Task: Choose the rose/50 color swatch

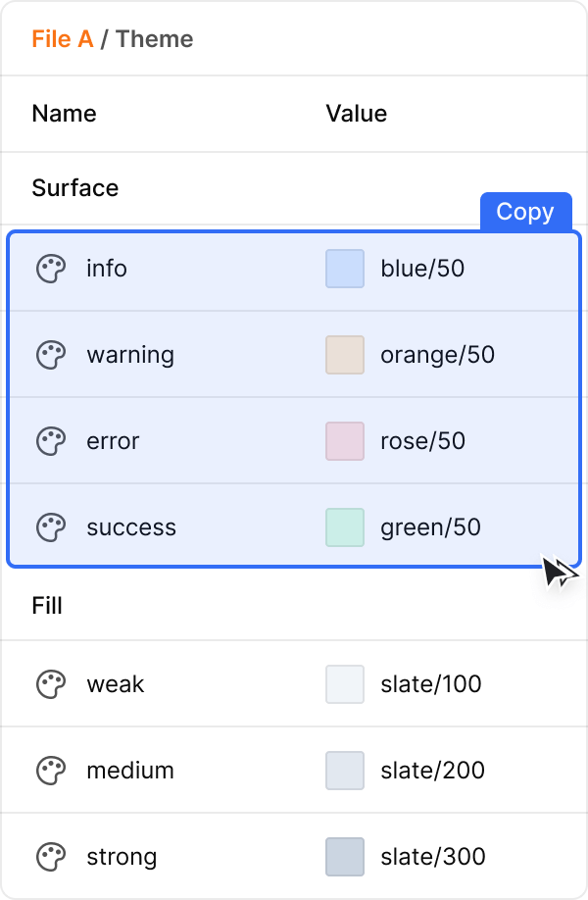Action: pos(345,441)
